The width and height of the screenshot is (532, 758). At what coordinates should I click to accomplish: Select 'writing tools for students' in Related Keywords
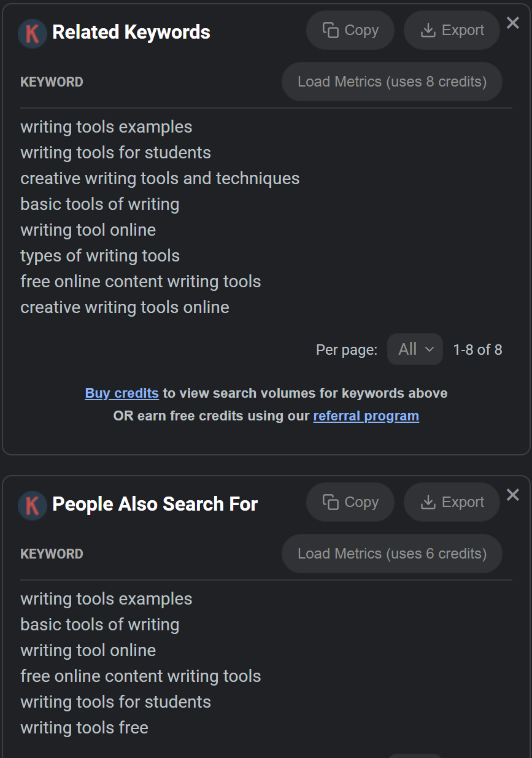tap(115, 153)
